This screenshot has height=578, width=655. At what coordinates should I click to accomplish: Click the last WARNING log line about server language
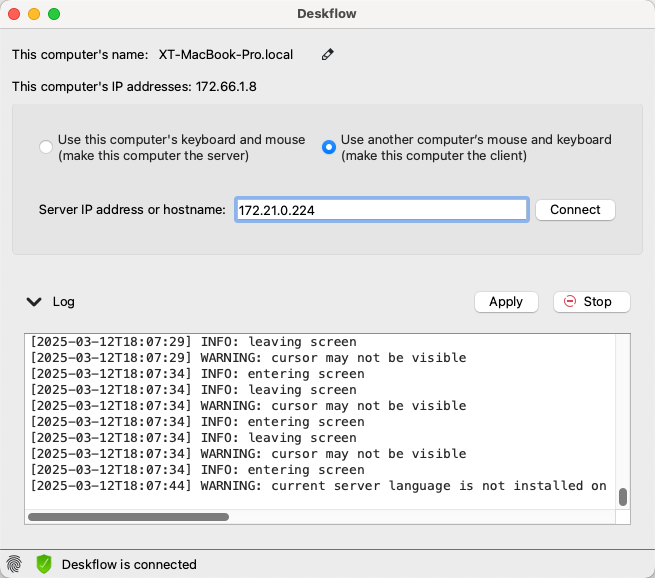tap(319, 486)
